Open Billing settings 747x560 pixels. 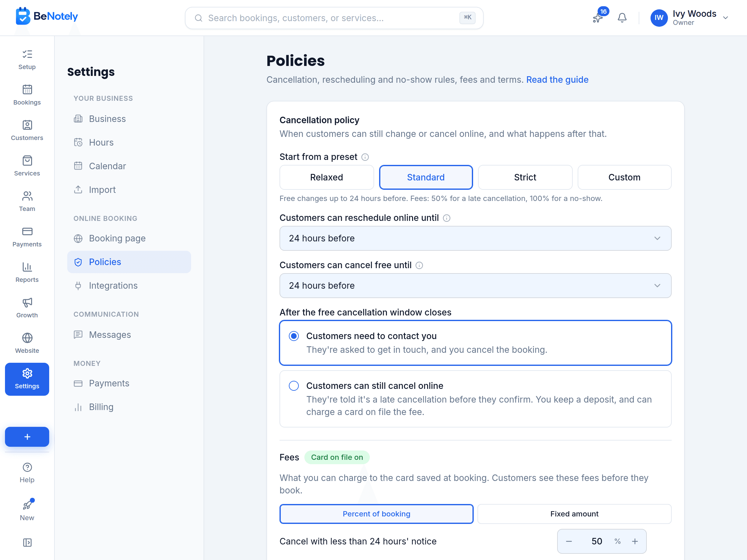pos(129,407)
